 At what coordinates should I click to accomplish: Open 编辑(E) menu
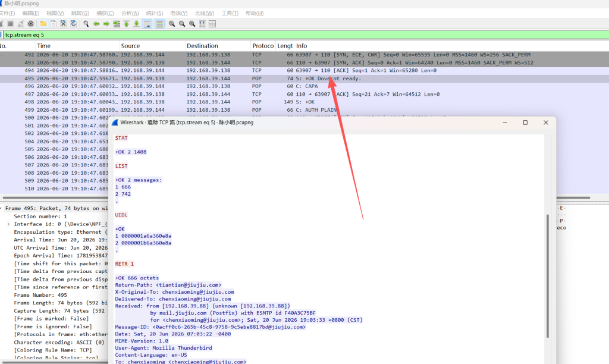(x=31, y=13)
